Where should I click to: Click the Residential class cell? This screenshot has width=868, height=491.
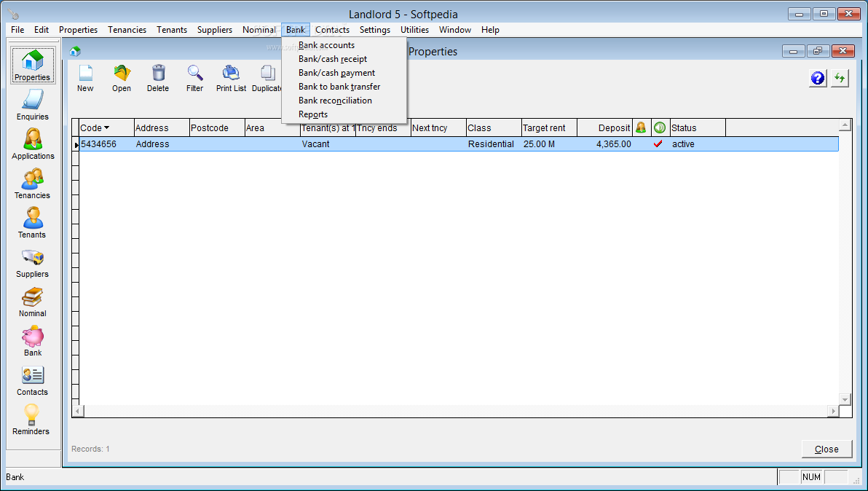click(494, 144)
